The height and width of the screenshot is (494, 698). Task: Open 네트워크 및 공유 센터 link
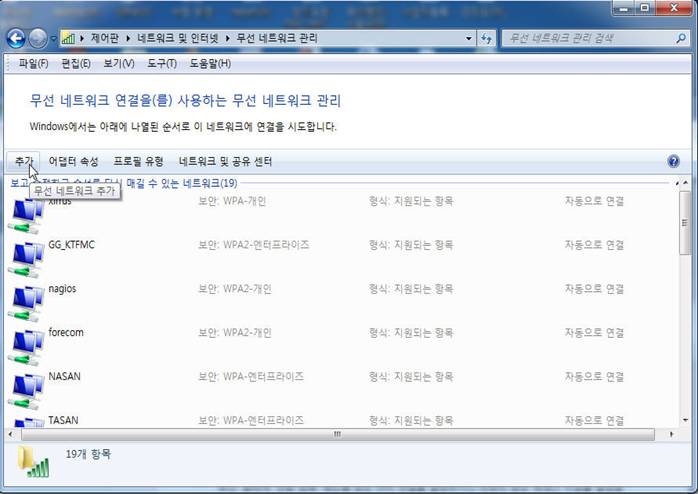(x=225, y=161)
